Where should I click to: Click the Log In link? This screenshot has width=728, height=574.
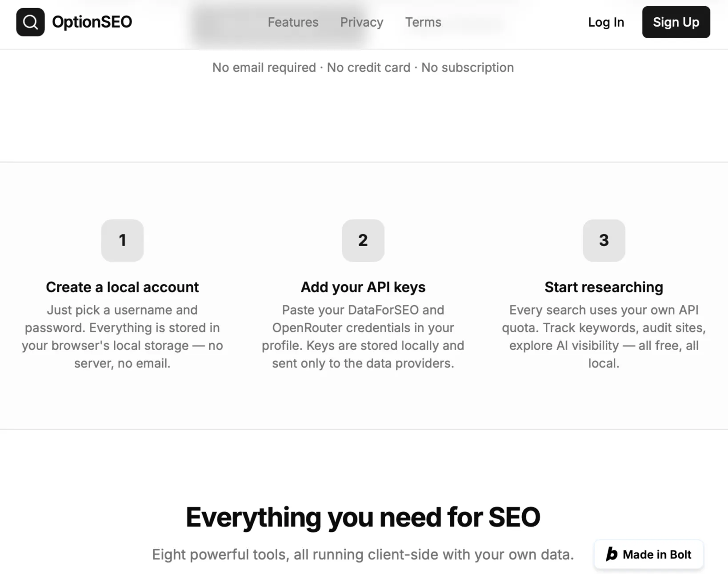(606, 22)
